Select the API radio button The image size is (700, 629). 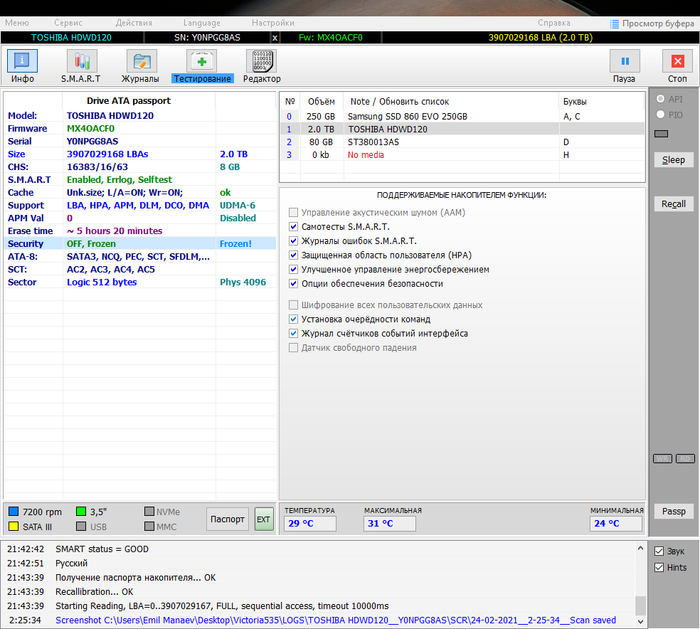(659, 99)
